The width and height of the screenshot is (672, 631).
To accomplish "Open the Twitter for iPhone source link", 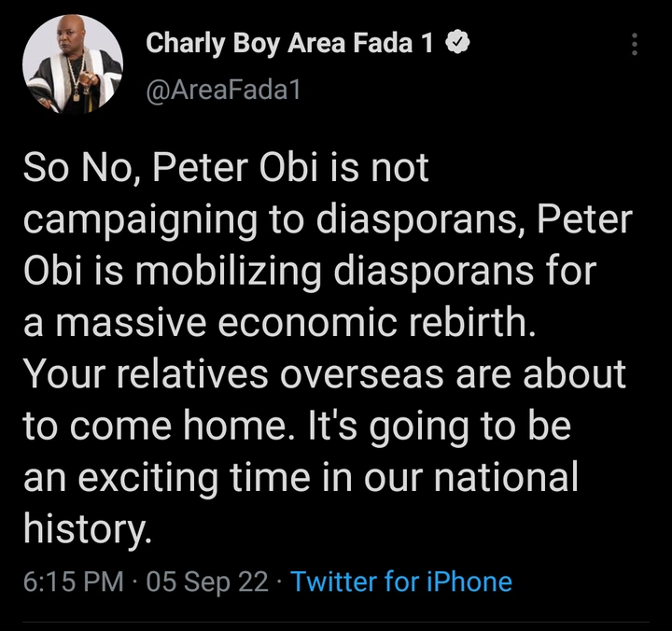I will coord(401,582).
